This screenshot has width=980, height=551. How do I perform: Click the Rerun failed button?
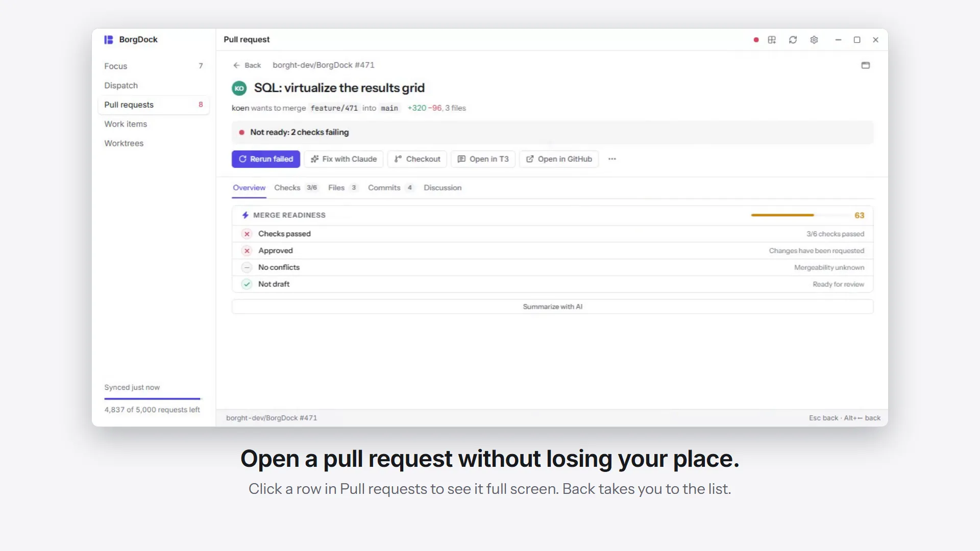(266, 159)
